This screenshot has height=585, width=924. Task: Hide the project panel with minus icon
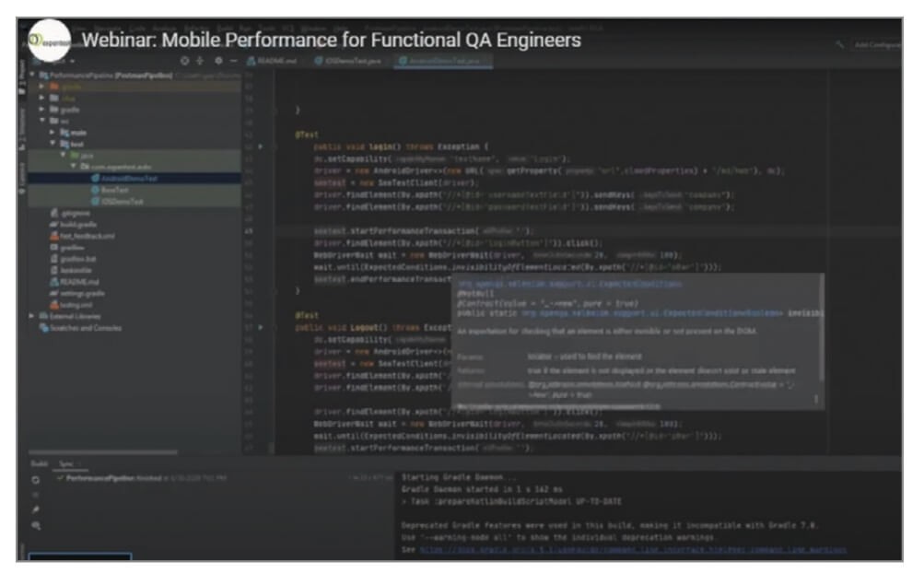(234, 61)
